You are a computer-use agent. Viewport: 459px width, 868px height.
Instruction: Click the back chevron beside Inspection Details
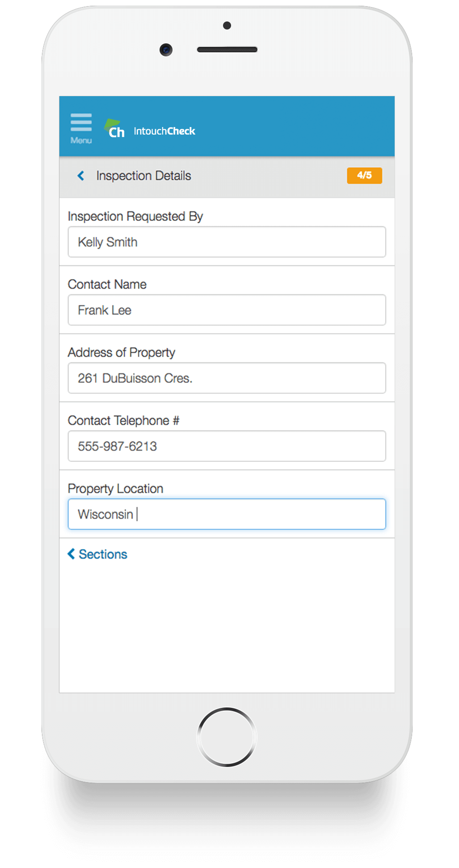[81, 176]
